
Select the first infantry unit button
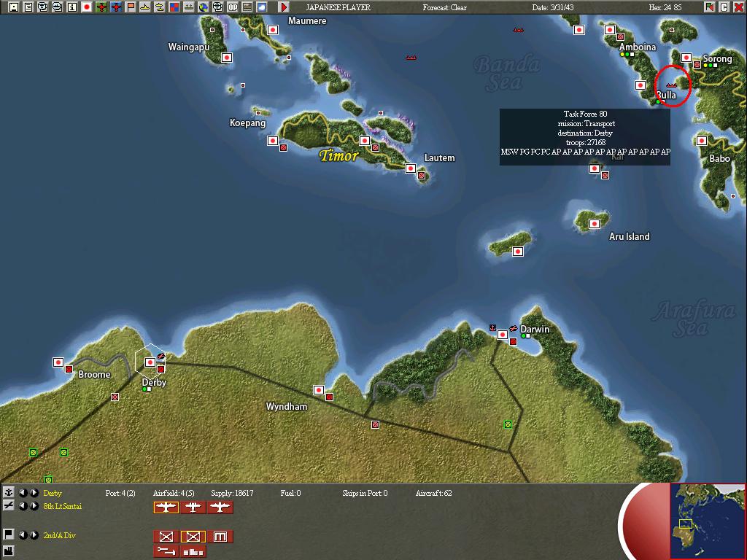[166, 537]
